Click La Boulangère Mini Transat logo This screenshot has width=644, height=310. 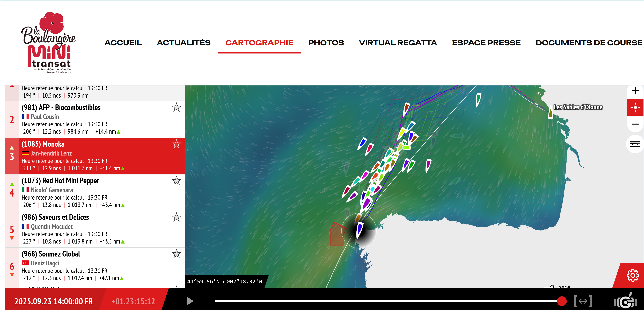(x=49, y=43)
